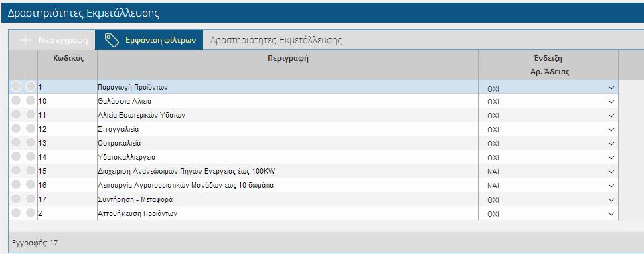Click second grey circle in Υδατοκαλλιέργεια row

click(x=31, y=156)
